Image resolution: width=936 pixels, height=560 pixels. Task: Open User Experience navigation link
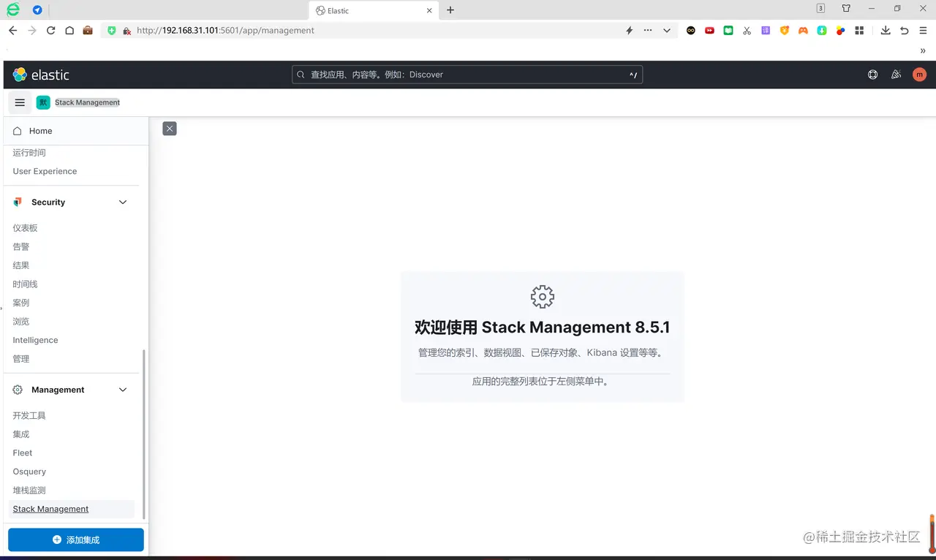click(x=45, y=171)
